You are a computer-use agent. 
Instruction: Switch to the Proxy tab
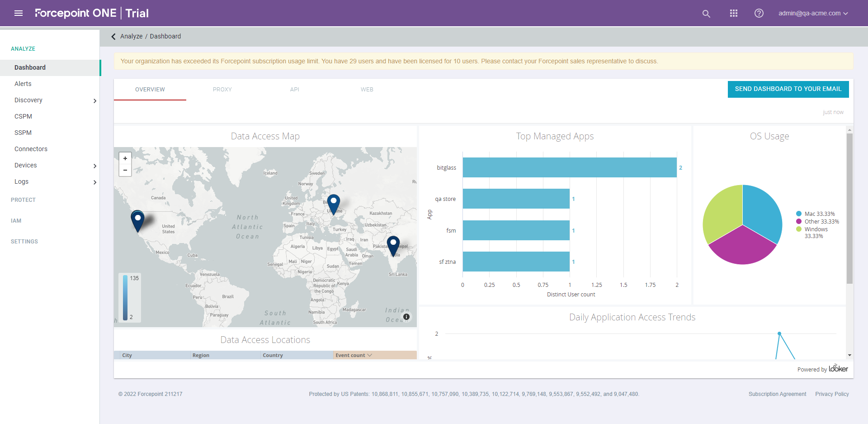click(222, 90)
